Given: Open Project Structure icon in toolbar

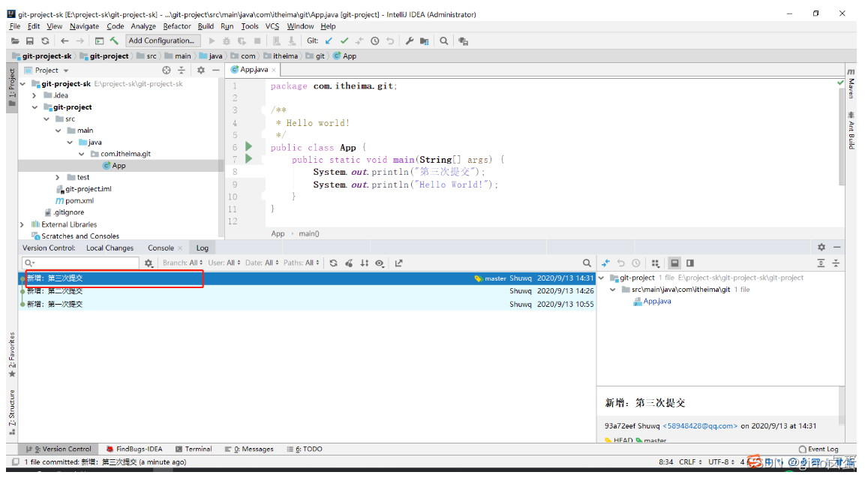Looking at the screenshot, I should [x=425, y=41].
